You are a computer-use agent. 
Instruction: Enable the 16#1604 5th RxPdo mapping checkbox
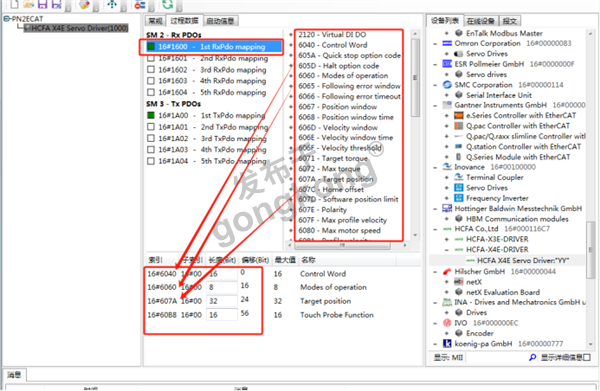[151, 92]
